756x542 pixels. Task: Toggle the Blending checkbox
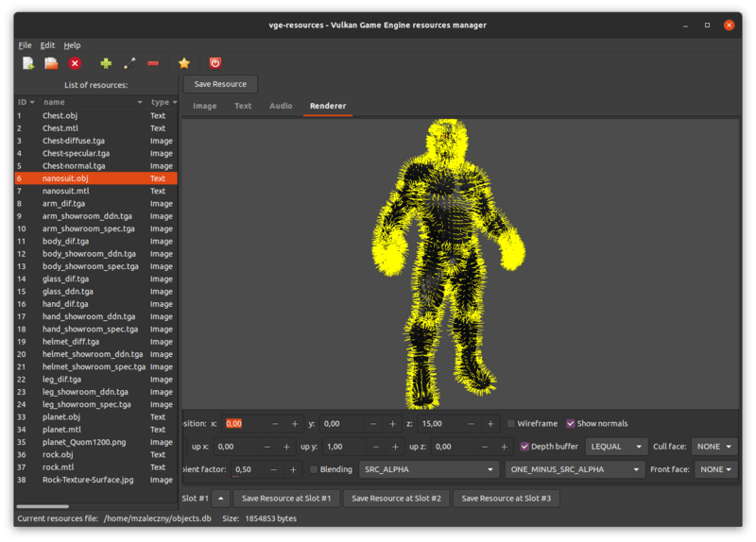coord(315,469)
